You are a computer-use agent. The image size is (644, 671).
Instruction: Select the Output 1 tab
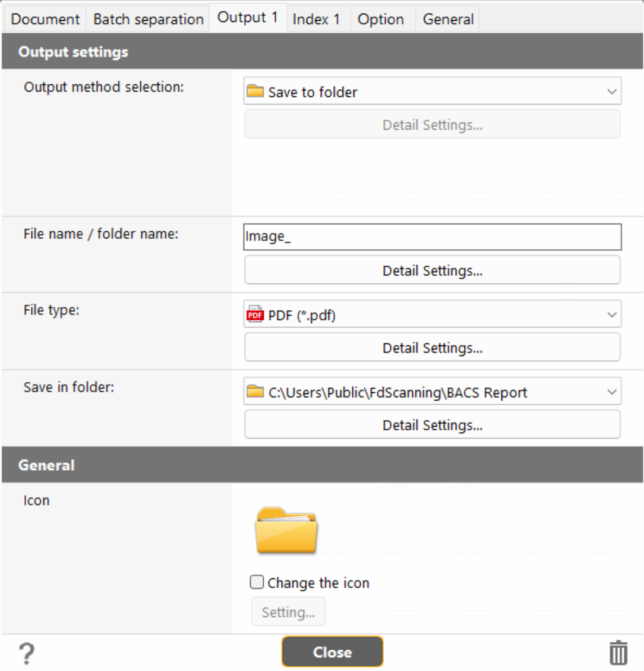[x=248, y=18]
